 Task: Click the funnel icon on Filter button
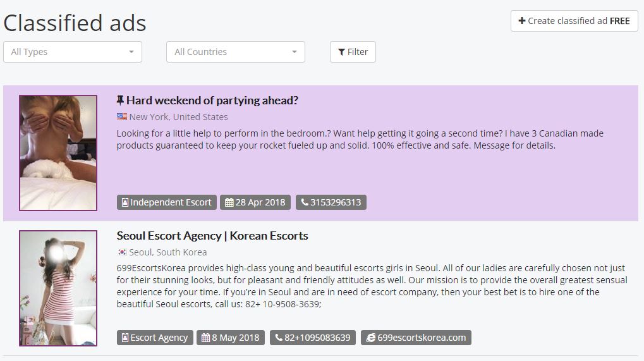coord(341,52)
